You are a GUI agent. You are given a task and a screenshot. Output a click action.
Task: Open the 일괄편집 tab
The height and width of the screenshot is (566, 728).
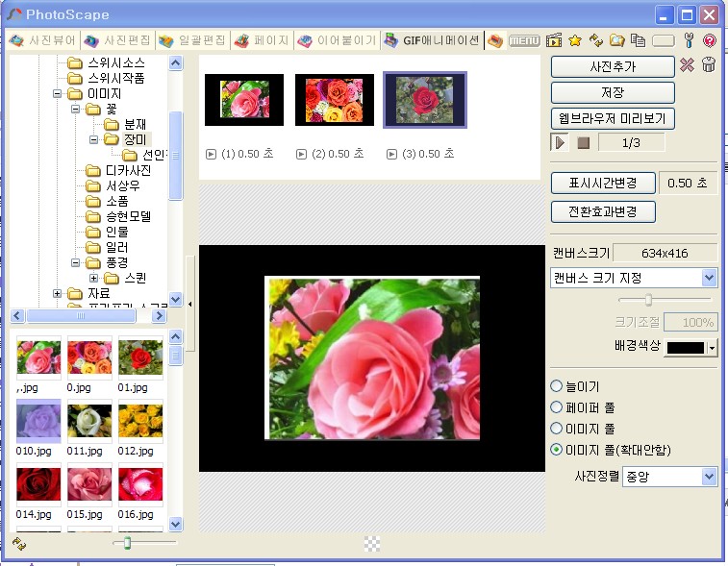pyautogui.click(x=191, y=40)
